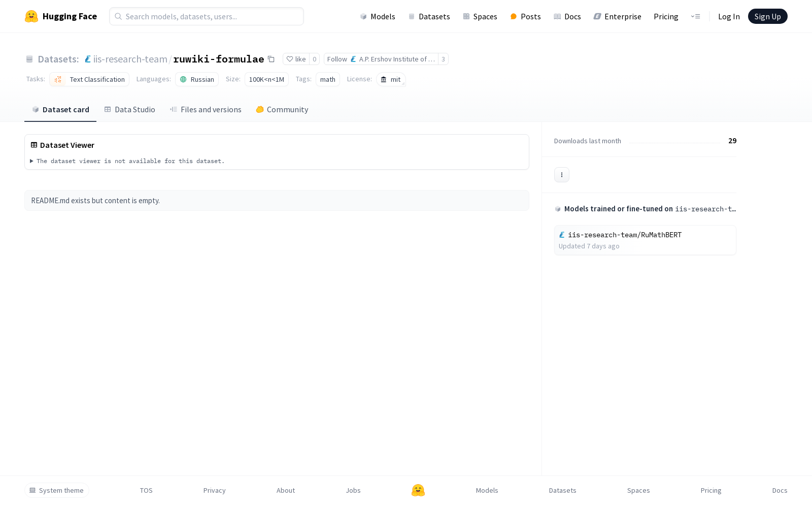Open the follower count showing 3
This screenshot has height=508, width=812.
point(443,59)
